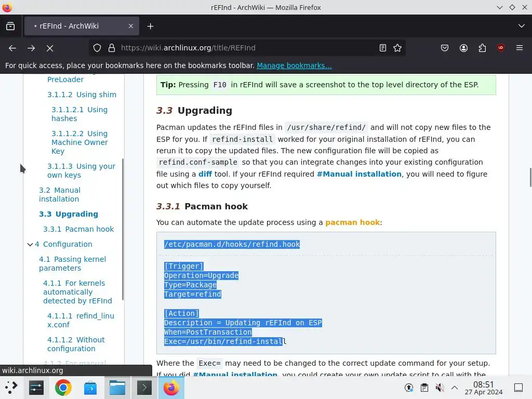Open extensions puzzle icon

pyautogui.click(x=482, y=48)
